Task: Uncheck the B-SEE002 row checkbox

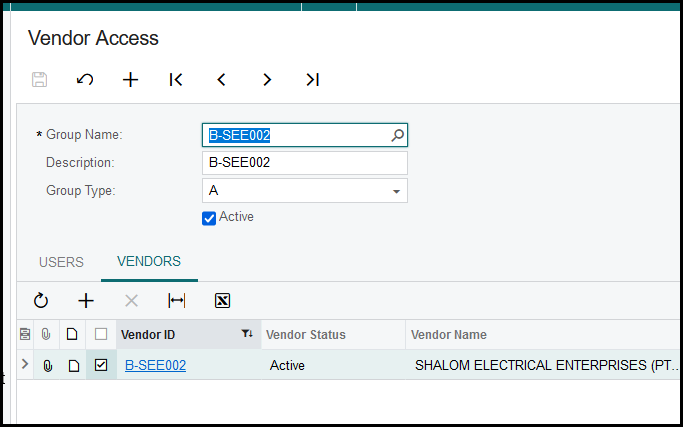Action: [x=101, y=366]
